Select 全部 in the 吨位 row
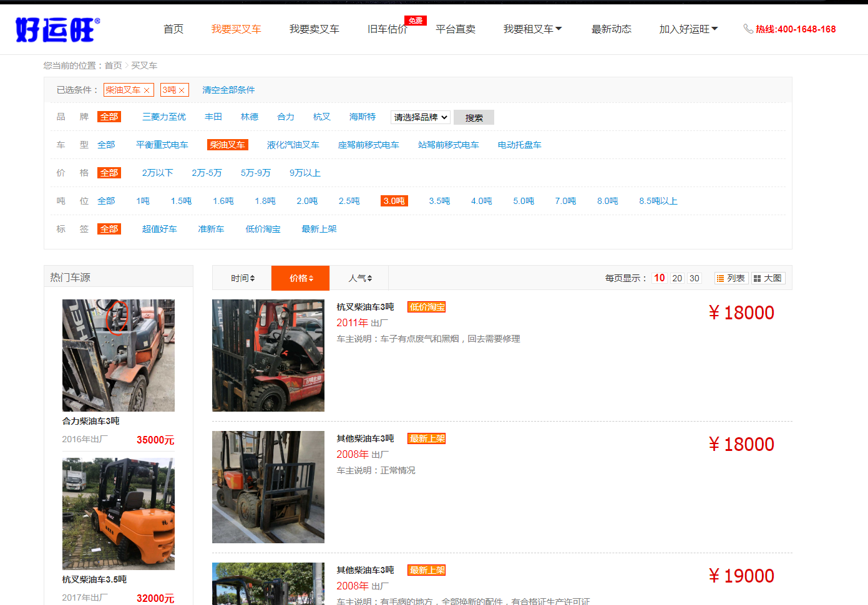This screenshot has width=868, height=605. coord(106,201)
